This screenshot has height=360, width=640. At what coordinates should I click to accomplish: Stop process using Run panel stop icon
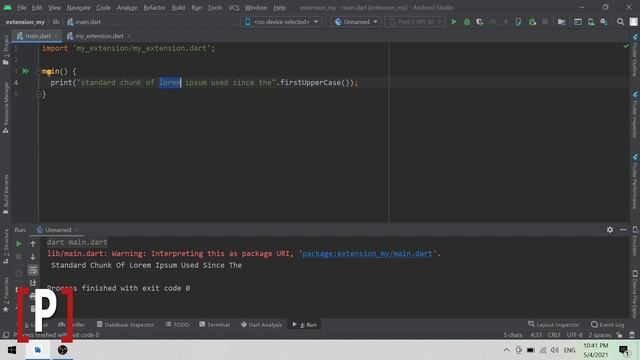tap(18, 257)
